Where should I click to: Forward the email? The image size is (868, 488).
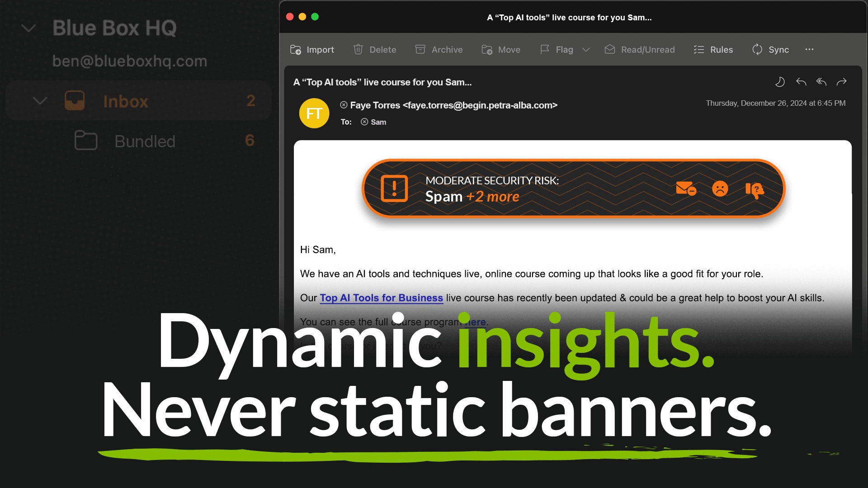(841, 82)
